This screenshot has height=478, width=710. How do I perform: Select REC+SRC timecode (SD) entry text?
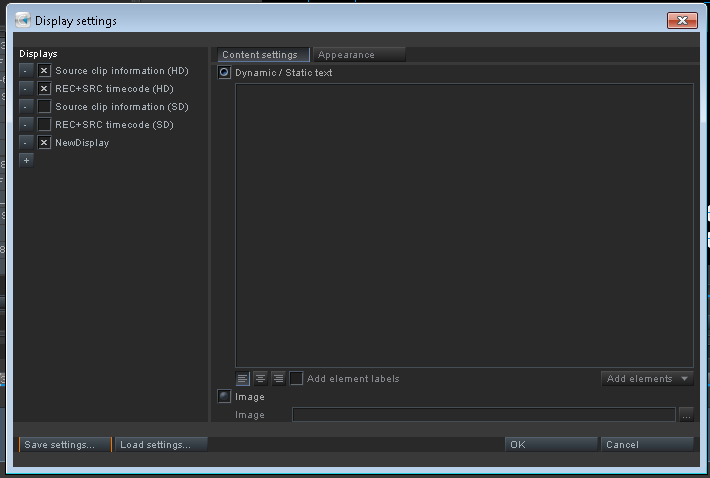tap(114, 124)
